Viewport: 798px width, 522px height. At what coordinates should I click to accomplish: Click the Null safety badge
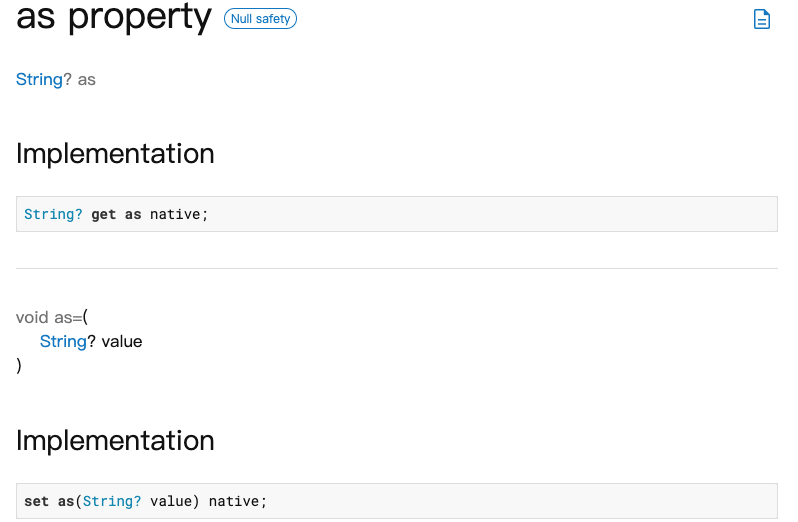[x=260, y=19]
